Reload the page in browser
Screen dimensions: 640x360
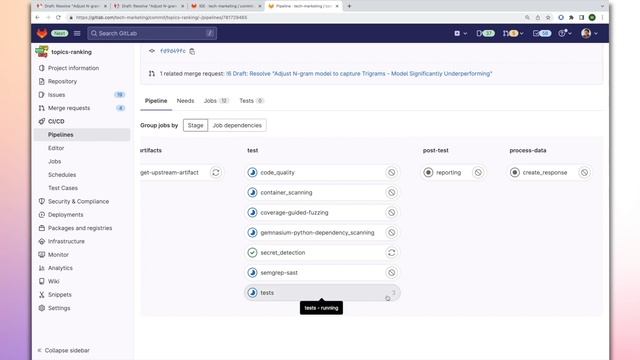(58, 18)
